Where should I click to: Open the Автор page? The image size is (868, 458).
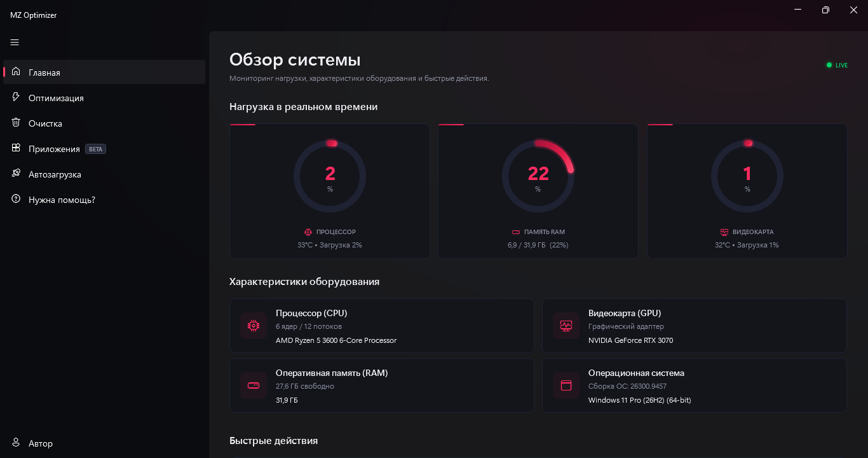coord(104,443)
